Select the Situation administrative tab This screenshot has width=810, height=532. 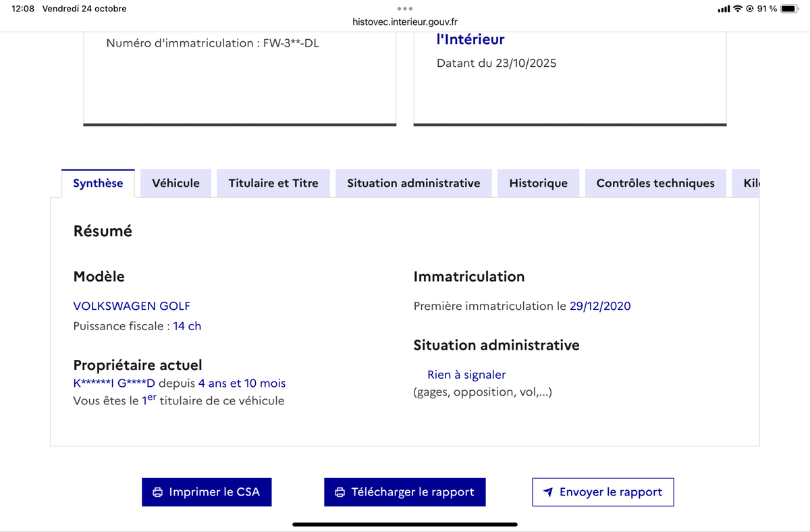click(414, 183)
